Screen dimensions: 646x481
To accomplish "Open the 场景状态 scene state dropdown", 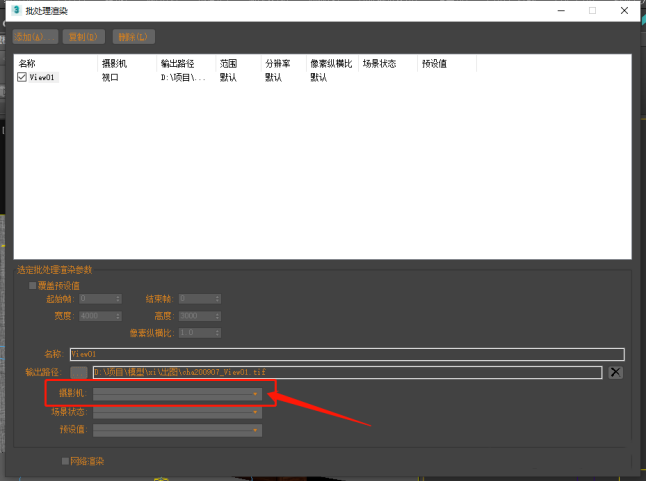I will pyautogui.click(x=178, y=412).
